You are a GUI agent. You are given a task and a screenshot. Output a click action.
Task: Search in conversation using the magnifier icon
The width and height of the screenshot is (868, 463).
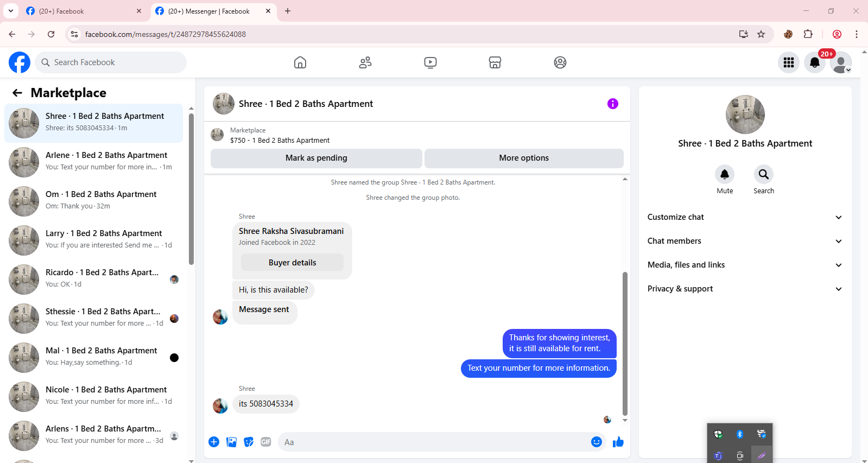(764, 174)
